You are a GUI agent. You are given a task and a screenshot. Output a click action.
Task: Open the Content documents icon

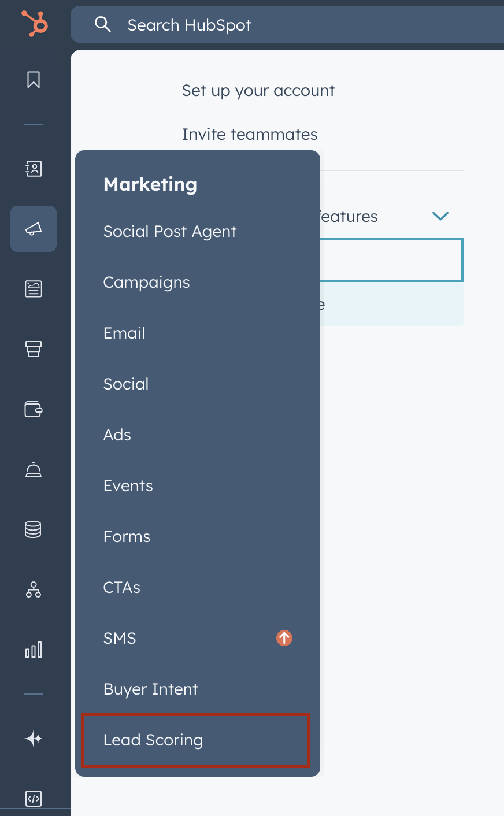click(33, 289)
